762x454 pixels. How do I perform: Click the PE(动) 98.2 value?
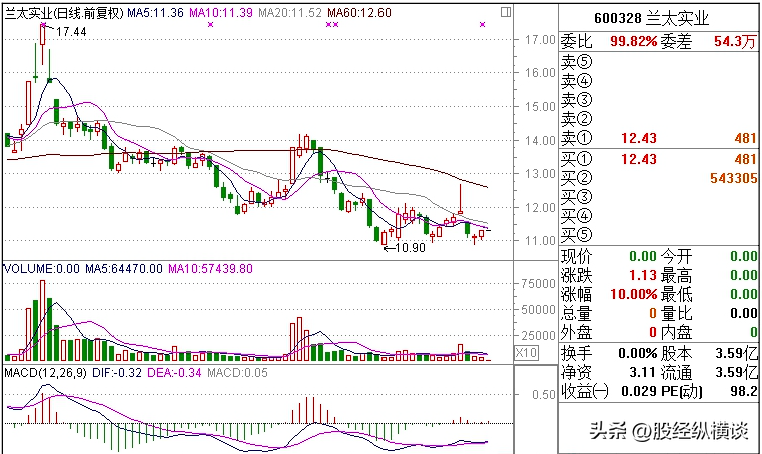click(x=744, y=391)
